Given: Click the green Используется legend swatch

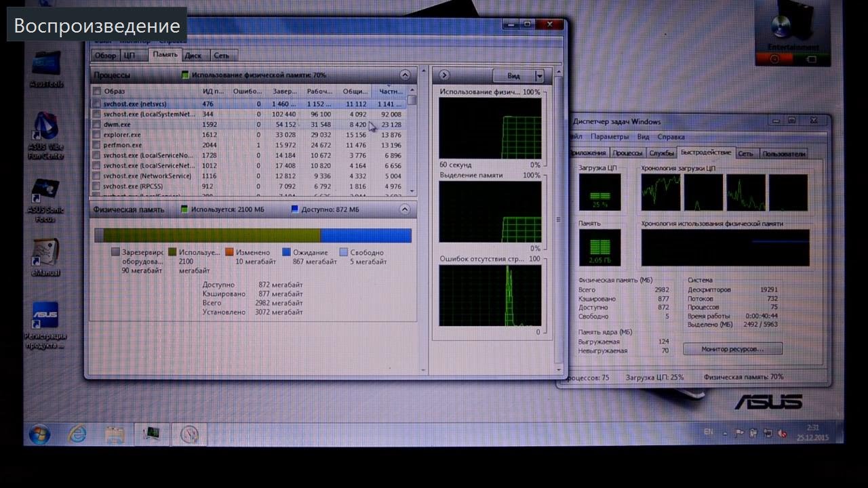Looking at the screenshot, I should coord(172,252).
